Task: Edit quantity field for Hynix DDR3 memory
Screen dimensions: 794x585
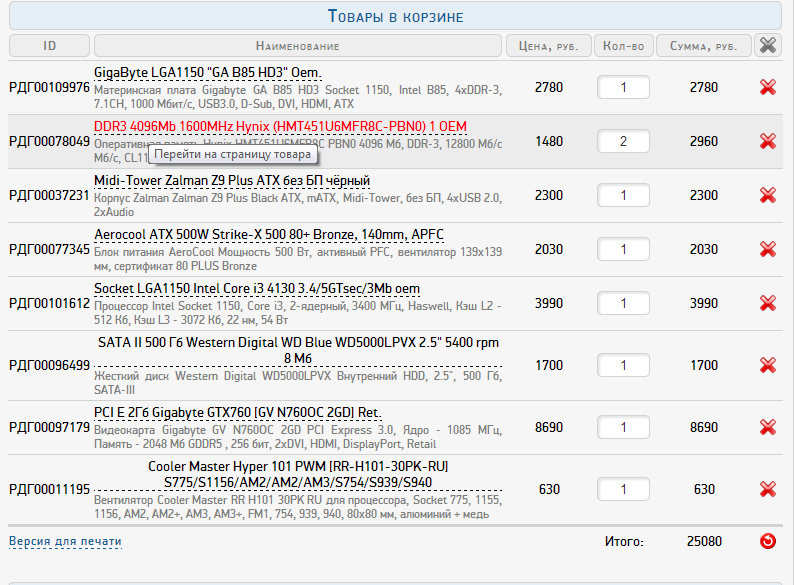Action: [623, 141]
